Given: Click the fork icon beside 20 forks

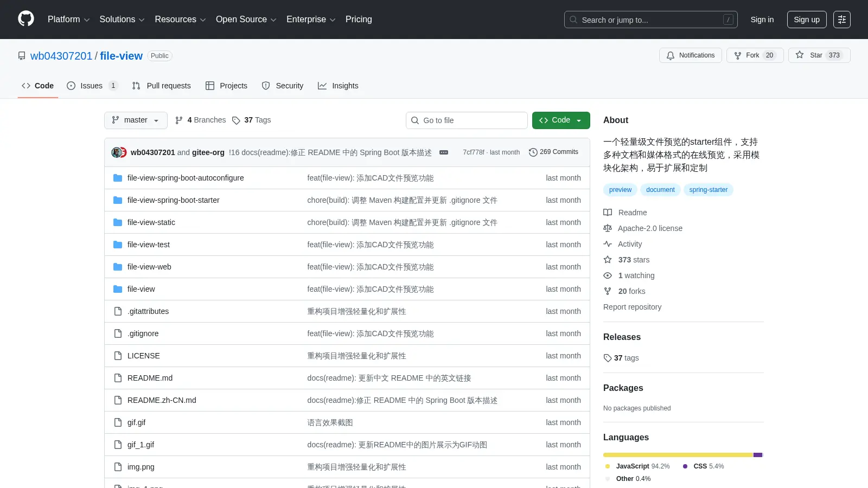Looking at the screenshot, I should (608, 291).
